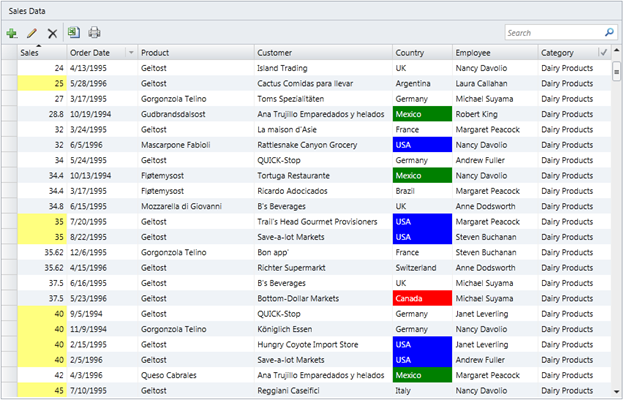
Task: Click the printer icon in toolbar
Action: coord(95,33)
